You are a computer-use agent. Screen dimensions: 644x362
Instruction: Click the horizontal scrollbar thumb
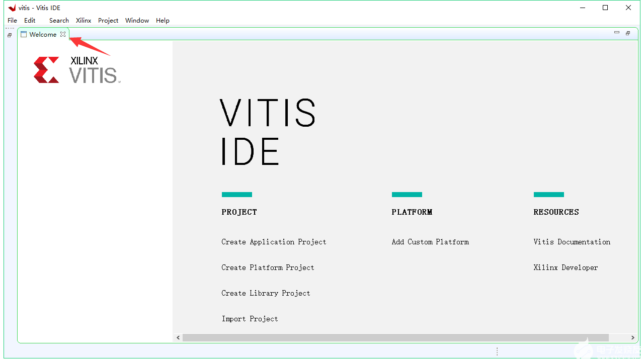click(x=395, y=338)
